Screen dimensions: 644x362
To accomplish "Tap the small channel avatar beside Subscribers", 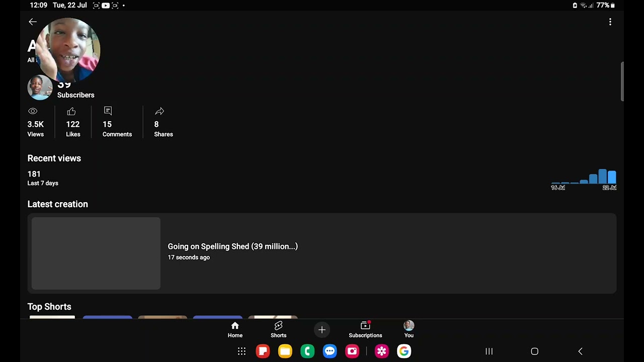I will (x=40, y=87).
